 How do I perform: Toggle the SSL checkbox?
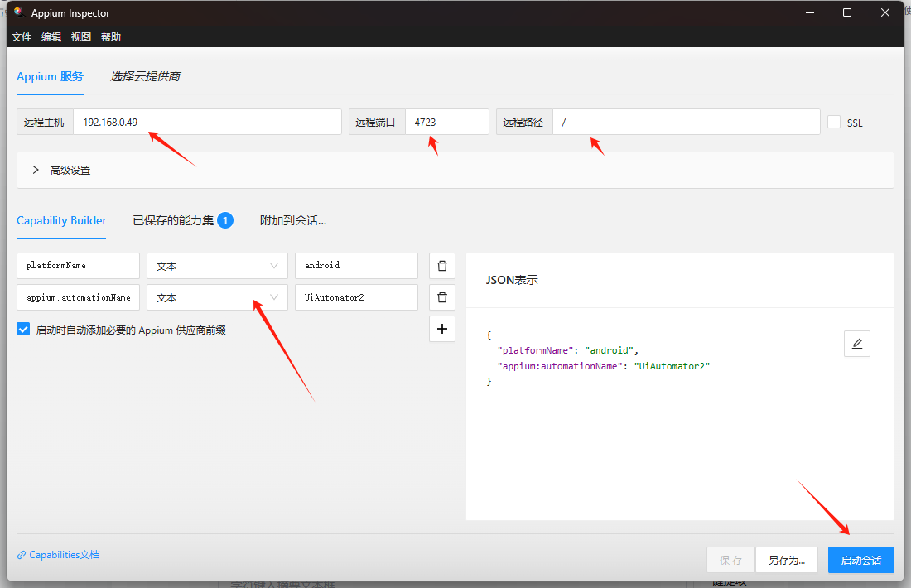click(x=834, y=122)
